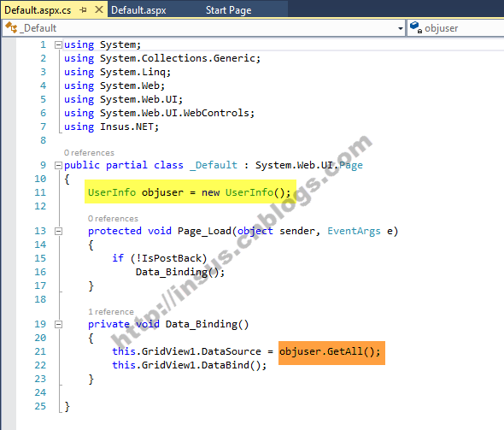The width and height of the screenshot is (504, 430).
Task: Click 'System.Web.UI;' on line 5
Action: coord(141,99)
